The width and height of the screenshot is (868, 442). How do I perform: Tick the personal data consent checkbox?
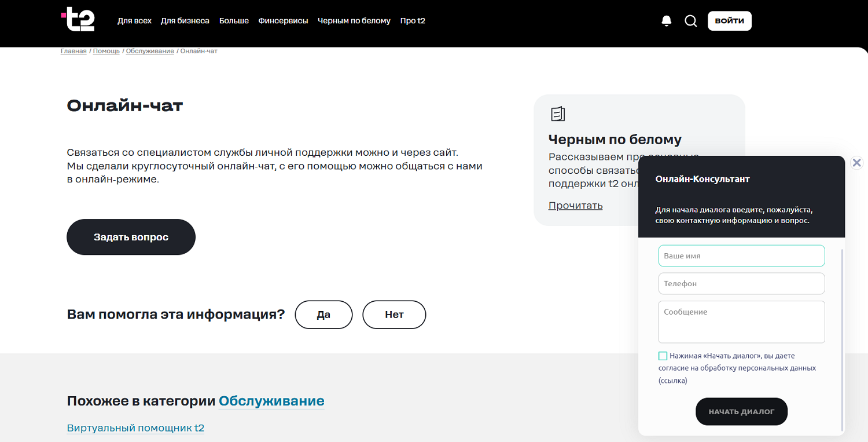coord(663,356)
